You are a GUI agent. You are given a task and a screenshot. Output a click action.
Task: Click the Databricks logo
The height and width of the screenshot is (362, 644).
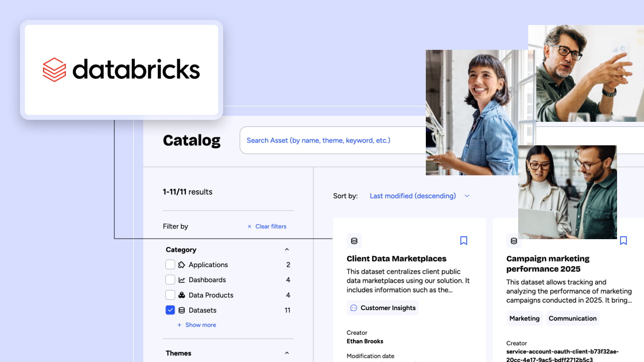coord(121,70)
